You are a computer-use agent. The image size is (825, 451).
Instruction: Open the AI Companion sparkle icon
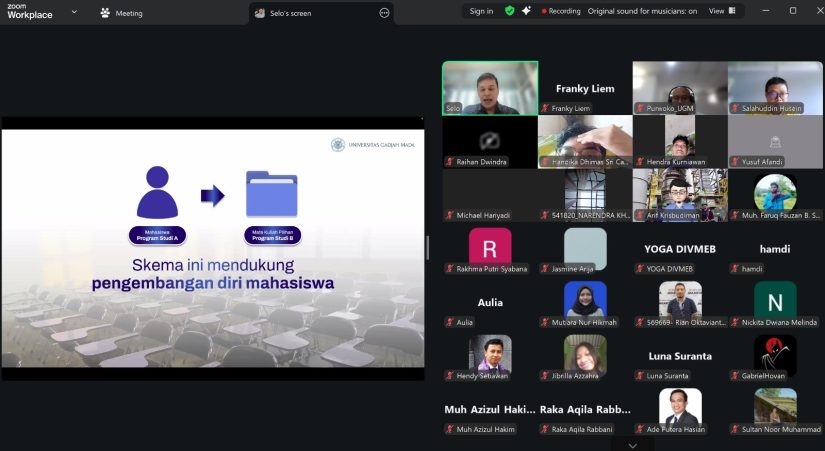526,11
